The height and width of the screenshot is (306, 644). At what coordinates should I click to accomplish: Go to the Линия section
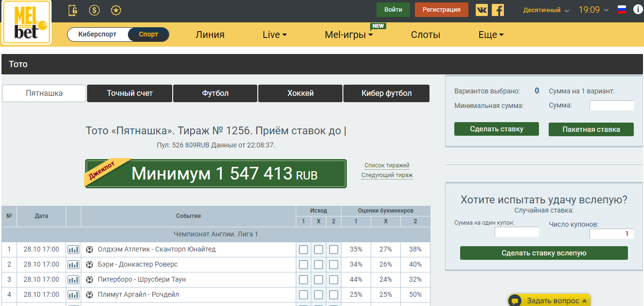(x=210, y=35)
